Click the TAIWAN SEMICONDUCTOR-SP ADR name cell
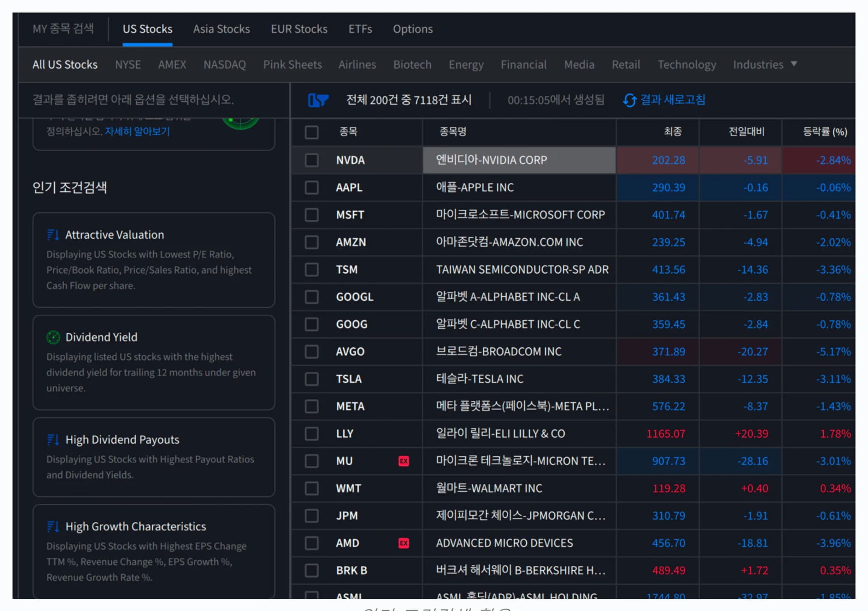The width and height of the screenshot is (868, 611). pyautogui.click(x=519, y=270)
